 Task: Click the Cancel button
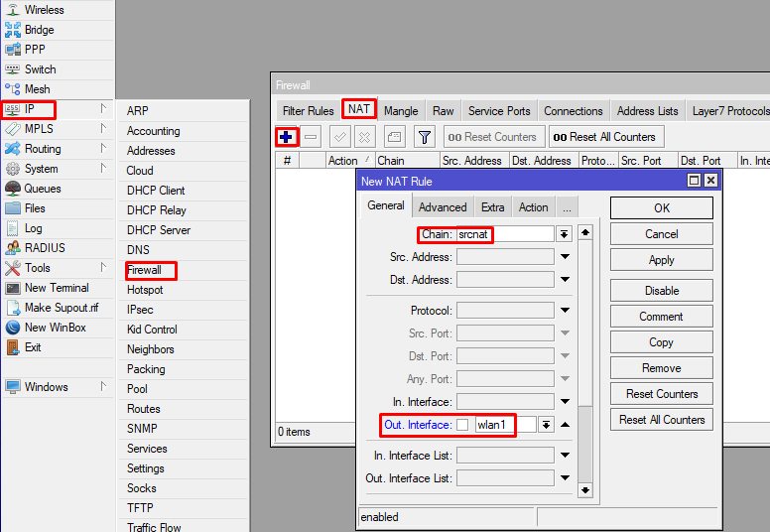point(662,234)
